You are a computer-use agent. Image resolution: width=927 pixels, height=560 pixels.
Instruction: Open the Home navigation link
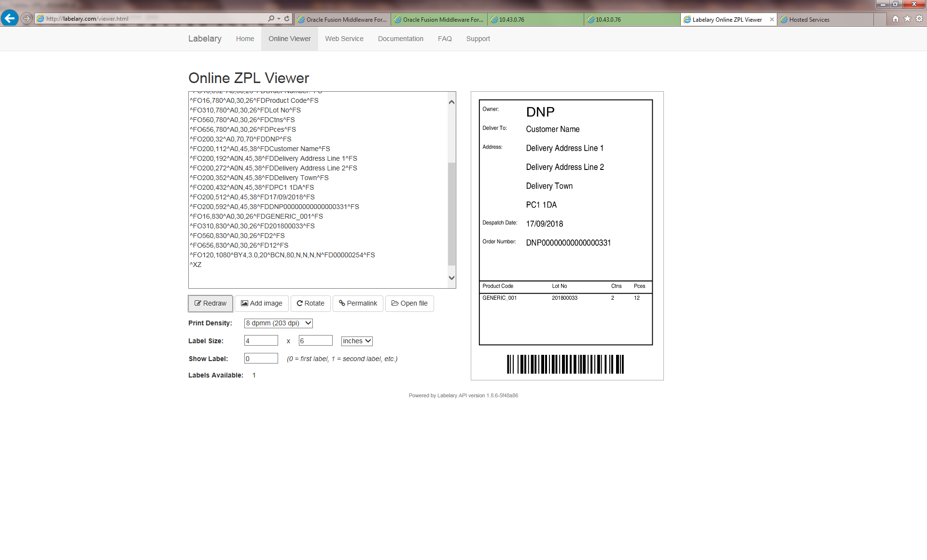245,39
